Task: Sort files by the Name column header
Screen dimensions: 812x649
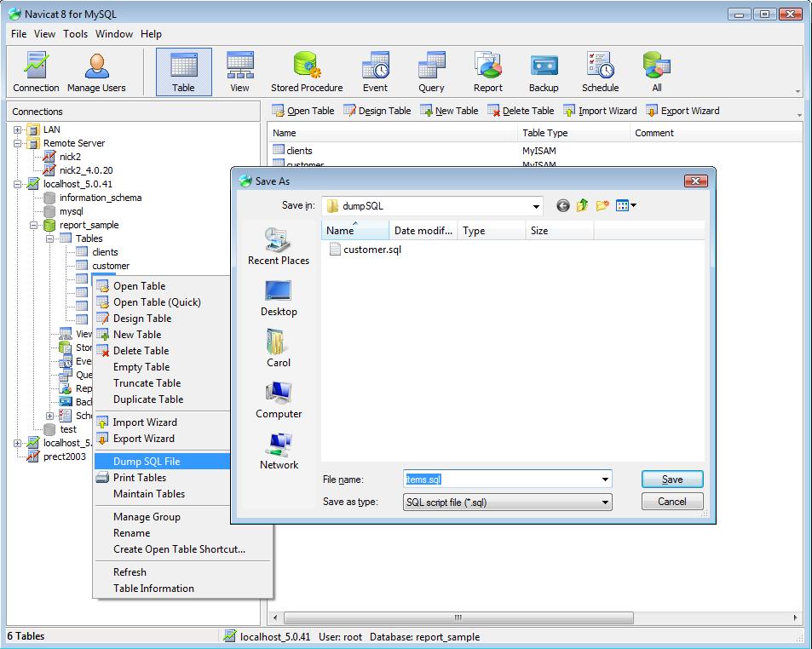Action: pos(355,231)
